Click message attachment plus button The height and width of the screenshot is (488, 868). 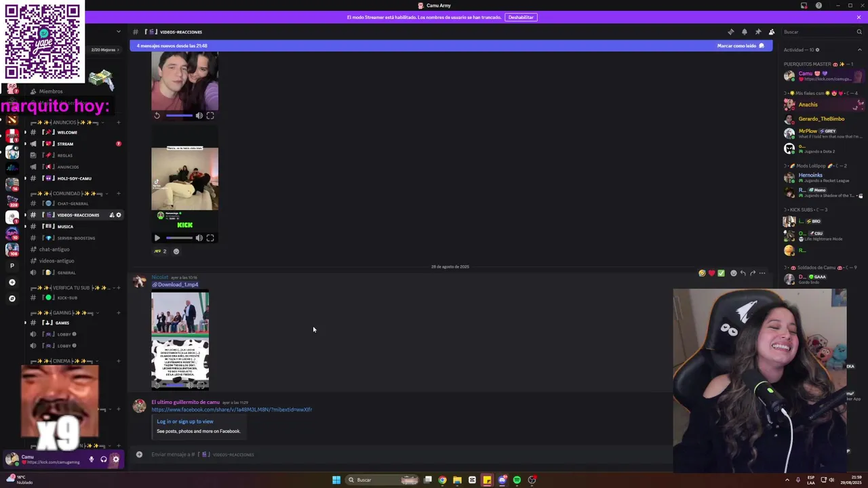pos(139,454)
